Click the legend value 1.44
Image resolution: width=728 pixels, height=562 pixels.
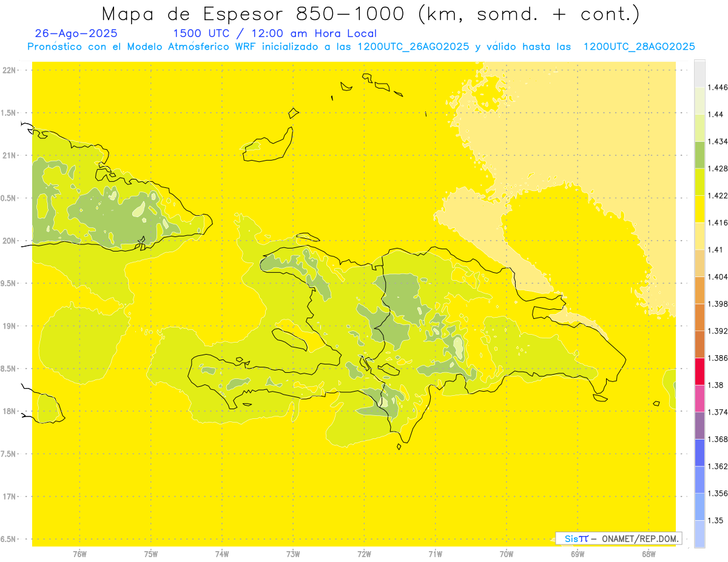pyautogui.click(x=715, y=114)
